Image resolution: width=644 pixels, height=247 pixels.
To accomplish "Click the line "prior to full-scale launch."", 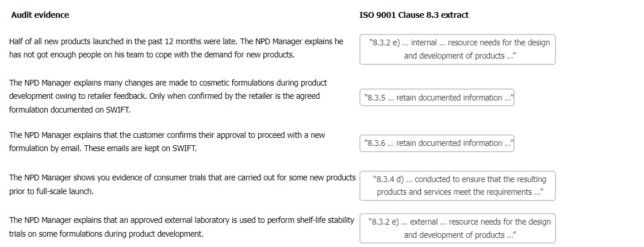I will coord(51,191).
